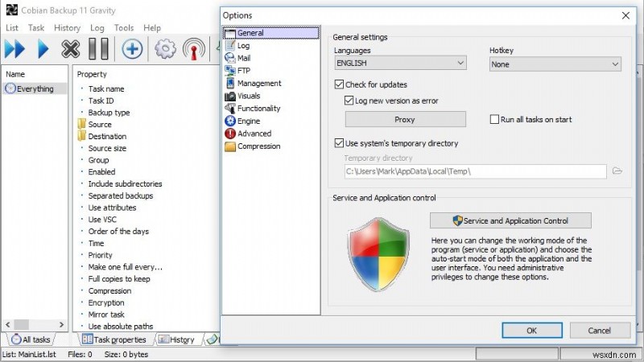Open the Languages dropdown
This screenshot has height=362, width=644.
(x=400, y=63)
